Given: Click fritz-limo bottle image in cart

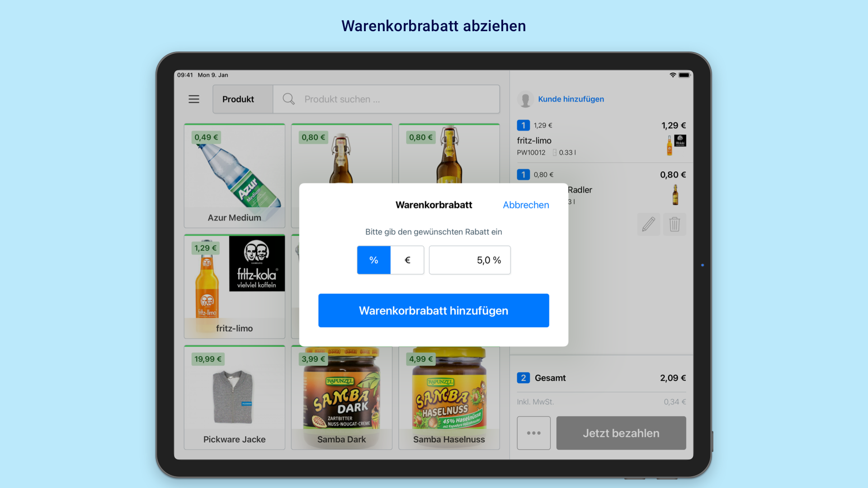Looking at the screenshot, I should [x=670, y=145].
